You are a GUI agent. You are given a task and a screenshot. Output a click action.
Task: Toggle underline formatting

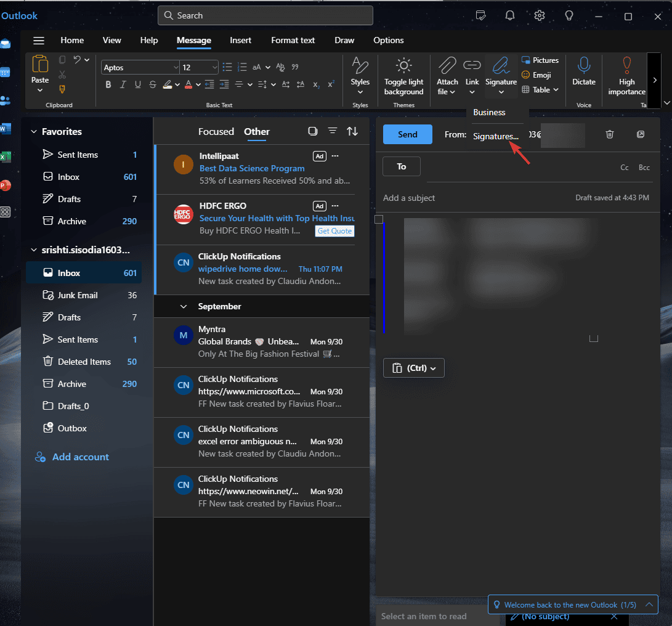tap(137, 84)
